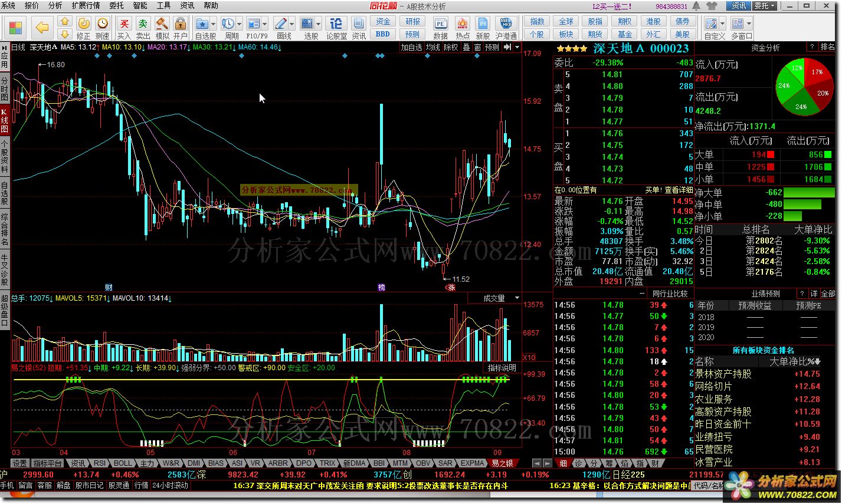Open the 扩展行情 menu

[x=86, y=5]
